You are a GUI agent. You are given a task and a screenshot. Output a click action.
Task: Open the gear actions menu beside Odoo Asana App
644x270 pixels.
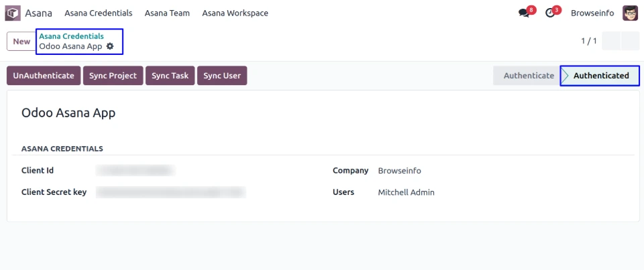[110, 47]
